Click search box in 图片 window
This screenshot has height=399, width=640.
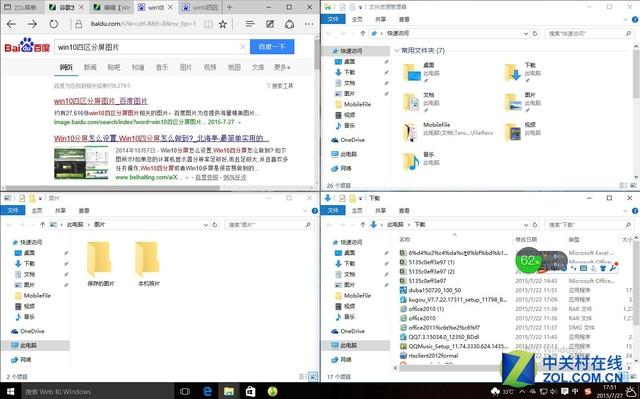tap(269, 225)
